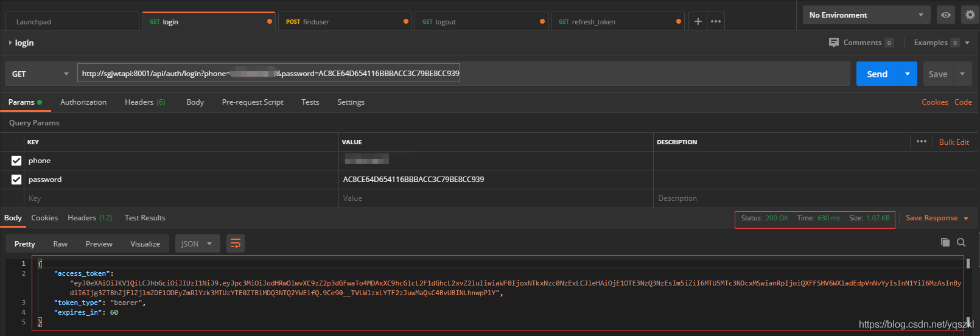Image resolution: width=980 pixels, height=336 pixels.
Task: Click the Time 630 ms value
Action: pos(819,218)
